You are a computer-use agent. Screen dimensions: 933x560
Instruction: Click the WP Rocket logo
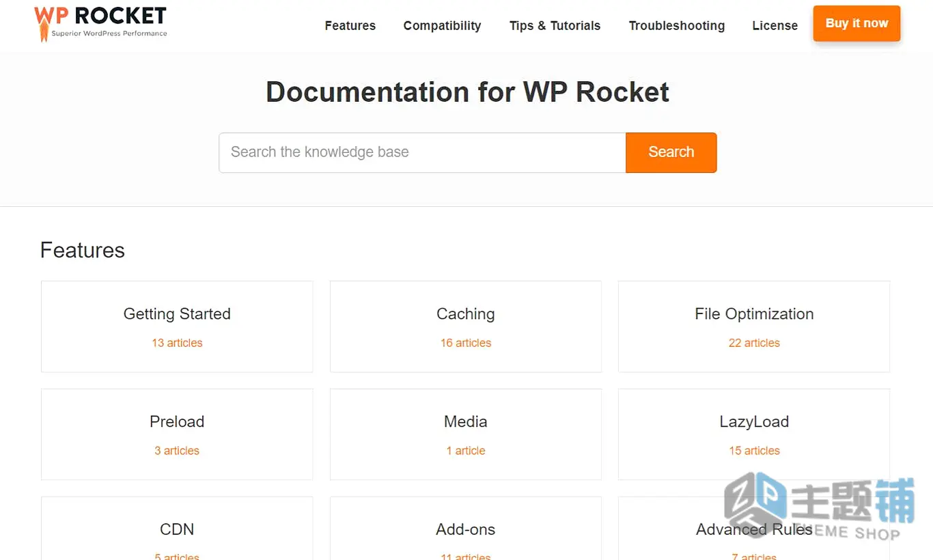100,23
